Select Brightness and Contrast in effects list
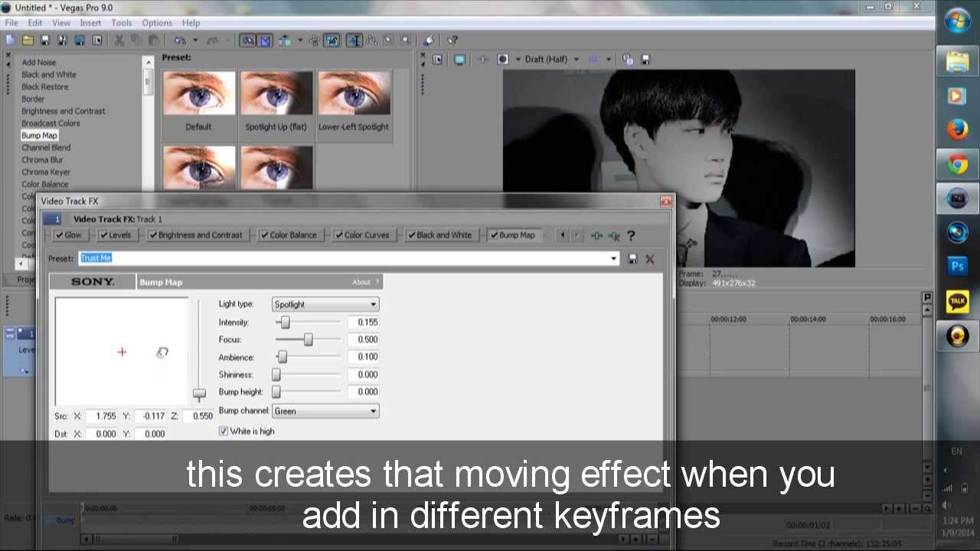This screenshot has width=980, height=551. coord(64,111)
